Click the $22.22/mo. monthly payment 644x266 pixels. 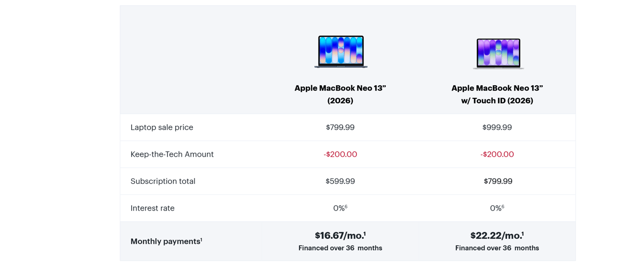[497, 236]
